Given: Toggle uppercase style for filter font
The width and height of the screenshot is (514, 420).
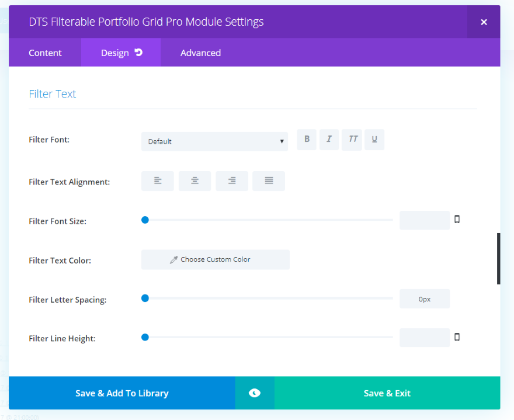Looking at the screenshot, I should click(352, 140).
